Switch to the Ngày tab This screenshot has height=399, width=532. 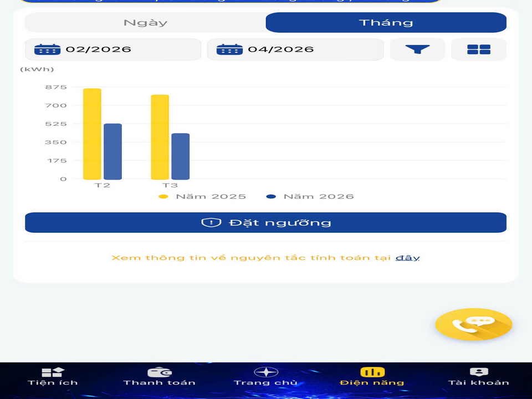click(x=145, y=23)
